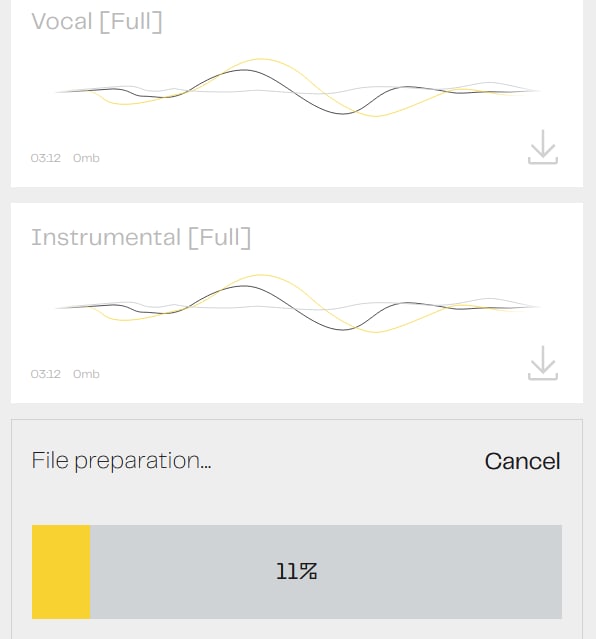Click the 03:12 duration on Vocal card
Viewport: 596px width, 639px height.
coord(46,158)
